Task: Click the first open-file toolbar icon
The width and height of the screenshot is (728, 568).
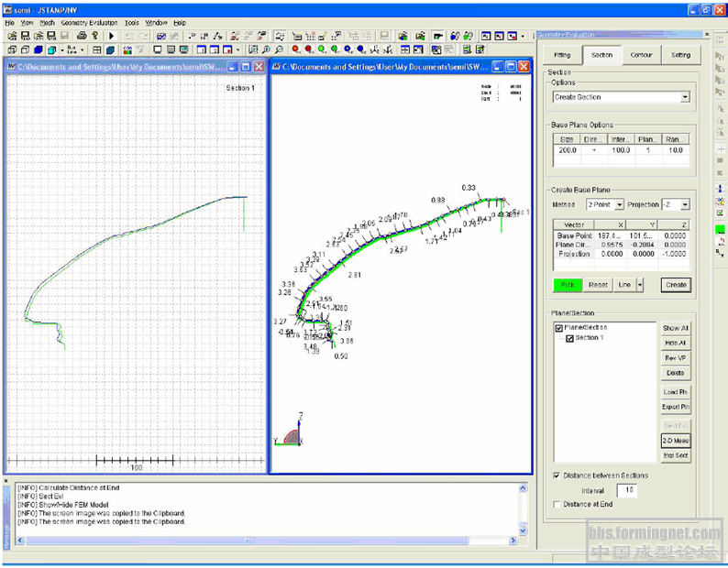Action: click(11, 36)
